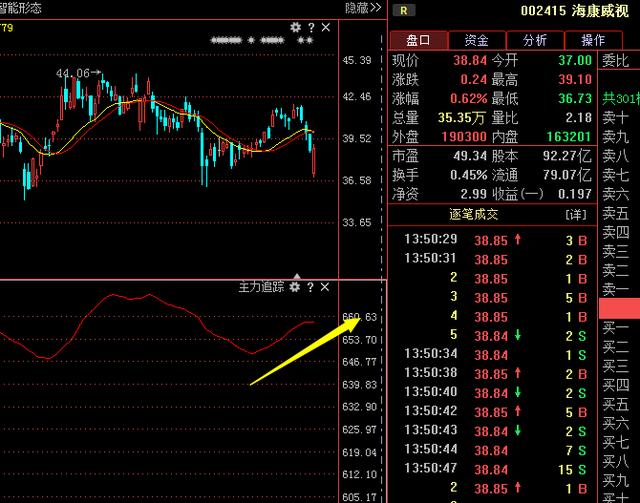
Task: Click the small divider expand triangle above 主力追踪
Action: pyautogui.click(x=297, y=276)
